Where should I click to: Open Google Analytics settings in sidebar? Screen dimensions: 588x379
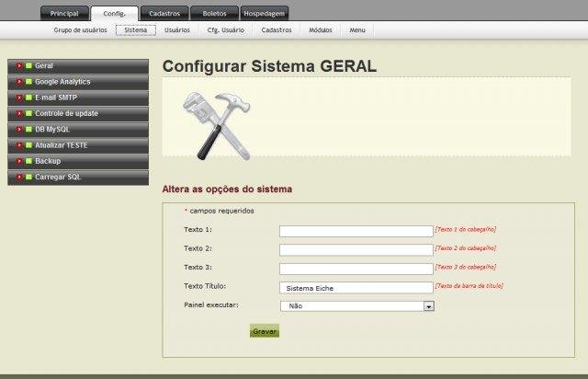[x=78, y=82]
